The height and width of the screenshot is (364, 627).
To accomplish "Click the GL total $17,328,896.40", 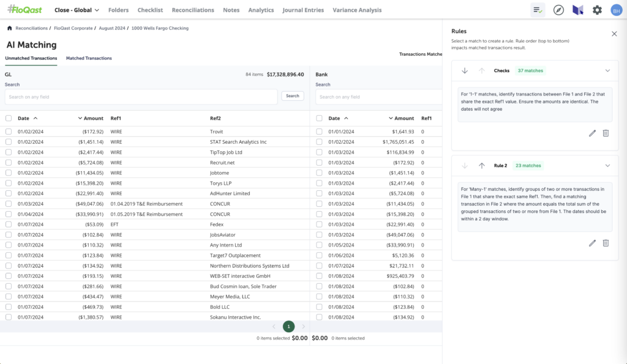I will [285, 74].
